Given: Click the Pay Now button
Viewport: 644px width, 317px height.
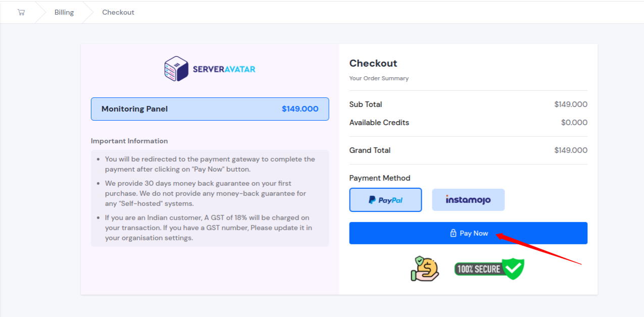Looking at the screenshot, I should click(468, 233).
